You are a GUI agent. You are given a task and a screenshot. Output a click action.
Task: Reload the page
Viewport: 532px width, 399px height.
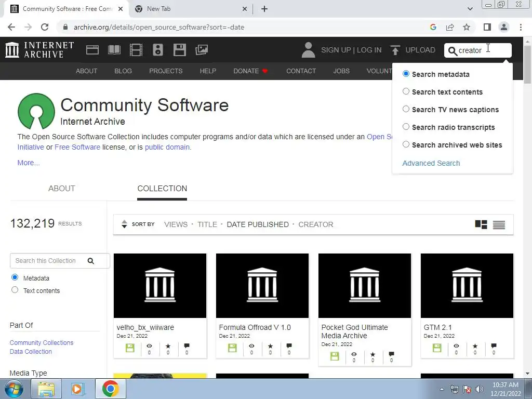[45, 27]
